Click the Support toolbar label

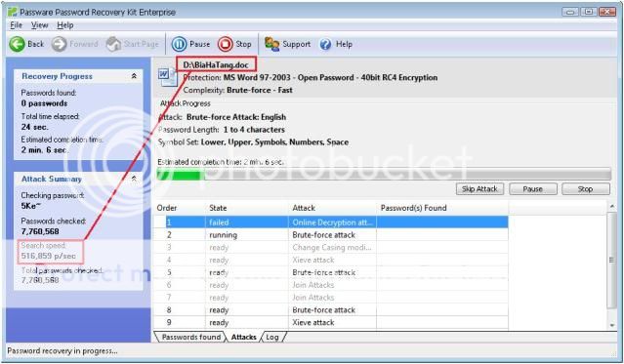(297, 44)
